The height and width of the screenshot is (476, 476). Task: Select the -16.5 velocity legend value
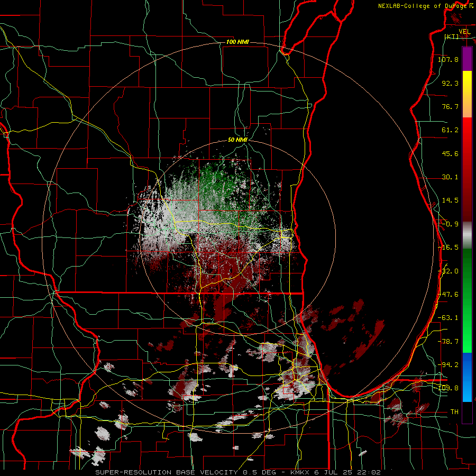tap(448, 248)
